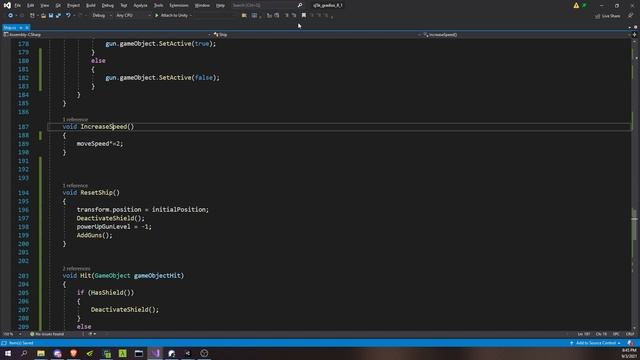Open the Tools menu
The image size is (640, 360).
click(x=158, y=5)
